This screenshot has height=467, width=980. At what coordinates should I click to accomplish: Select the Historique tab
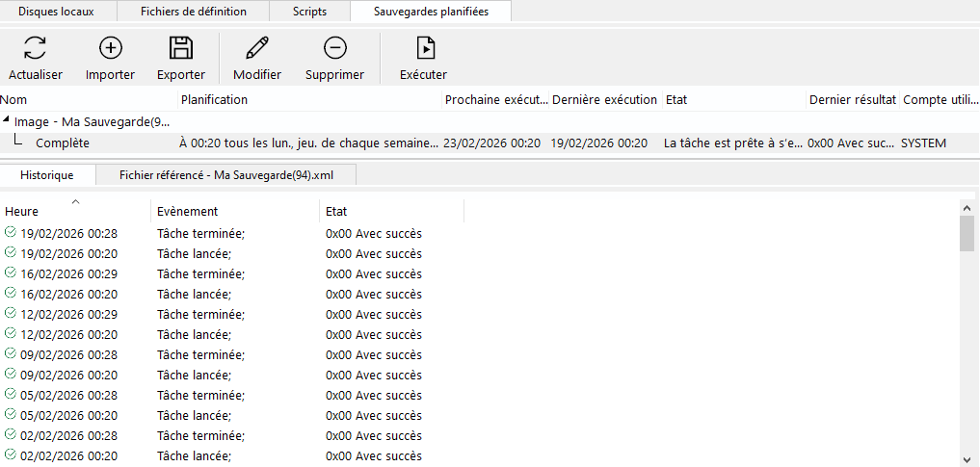tap(47, 175)
